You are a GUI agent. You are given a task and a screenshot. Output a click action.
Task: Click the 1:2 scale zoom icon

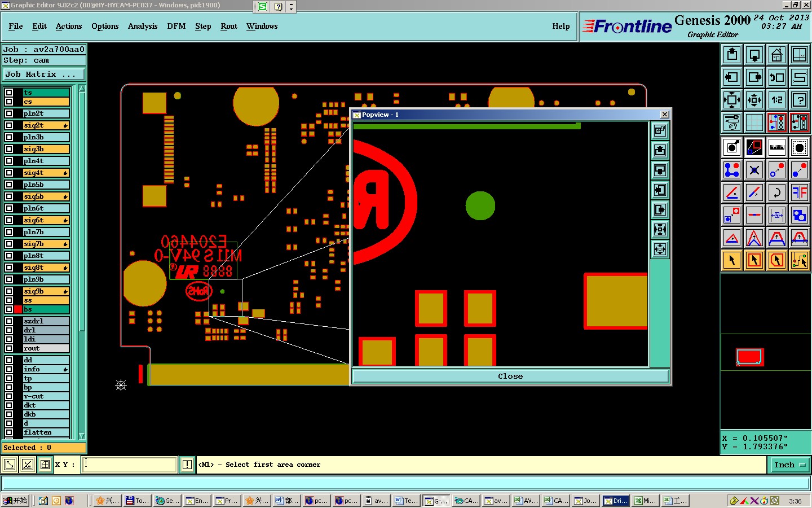click(777, 100)
